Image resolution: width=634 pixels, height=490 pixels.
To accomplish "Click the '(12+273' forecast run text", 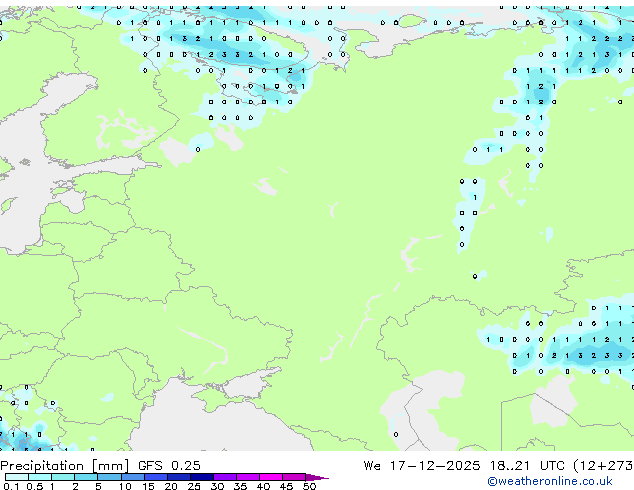I will pyautogui.click(x=604, y=466).
